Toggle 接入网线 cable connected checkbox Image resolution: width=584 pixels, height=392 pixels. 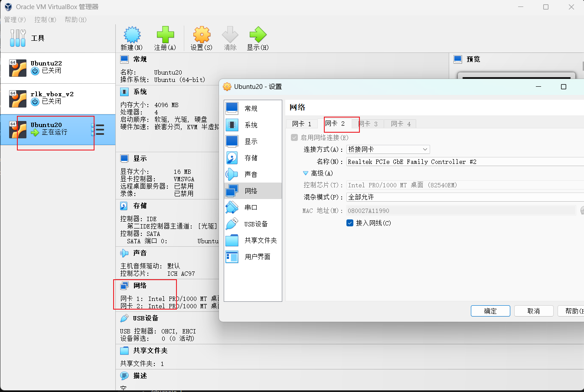(350, 223)
